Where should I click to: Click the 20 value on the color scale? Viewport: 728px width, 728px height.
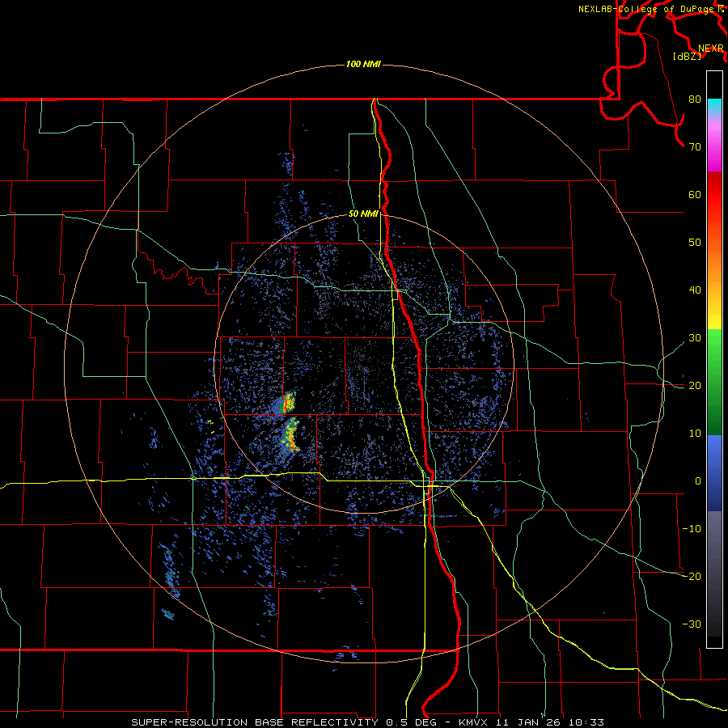tap(695, 386)
